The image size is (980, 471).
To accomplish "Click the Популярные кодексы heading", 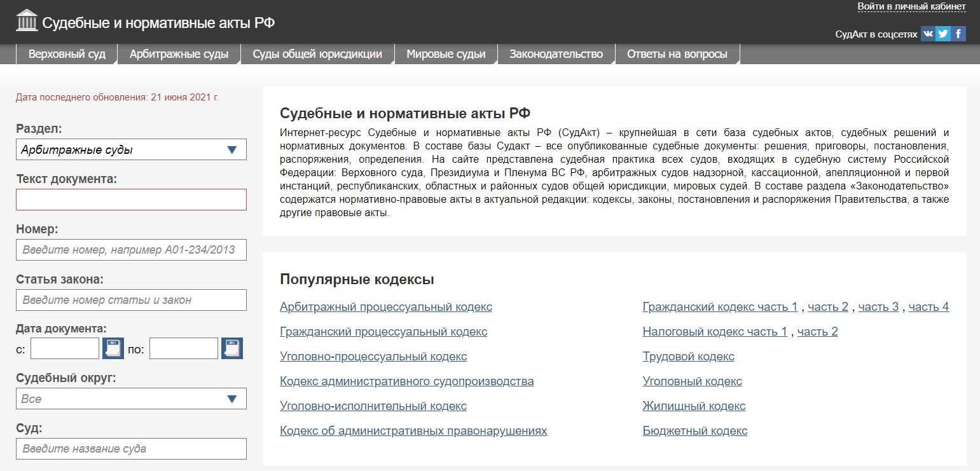I will point(357,280).
